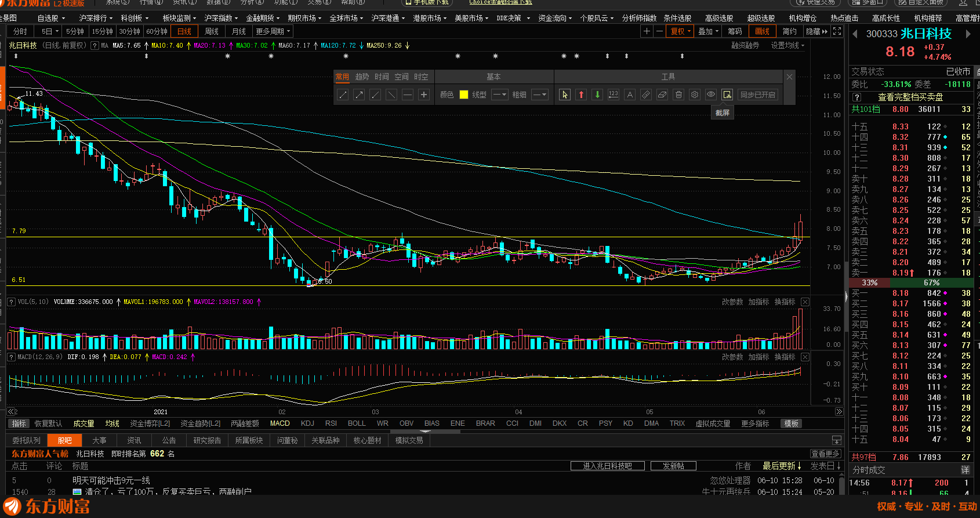Open drawing tool settings gear
980x518 pixels.
pyautogui.click(x=695, y=95)
